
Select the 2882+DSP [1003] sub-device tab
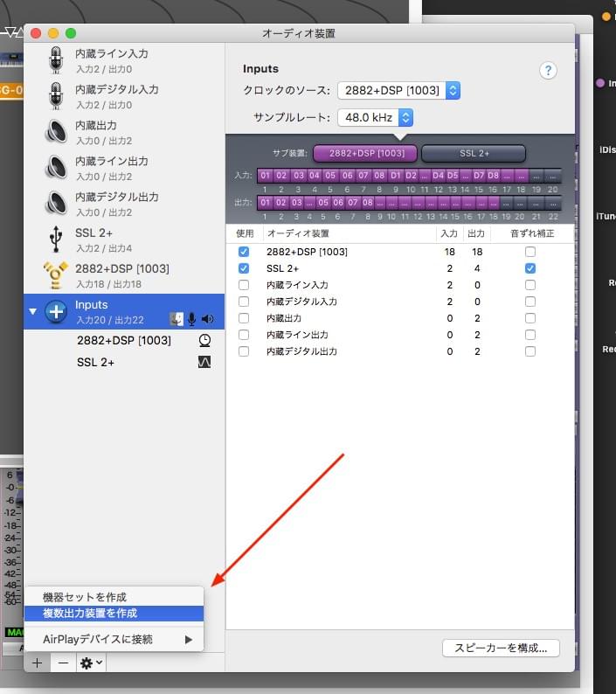[365, 153]
